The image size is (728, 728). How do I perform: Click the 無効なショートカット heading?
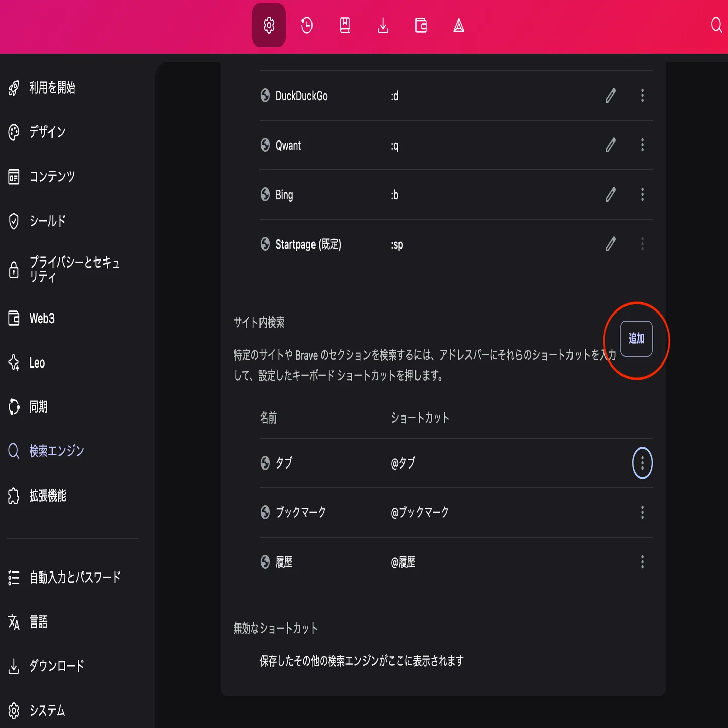276,628
